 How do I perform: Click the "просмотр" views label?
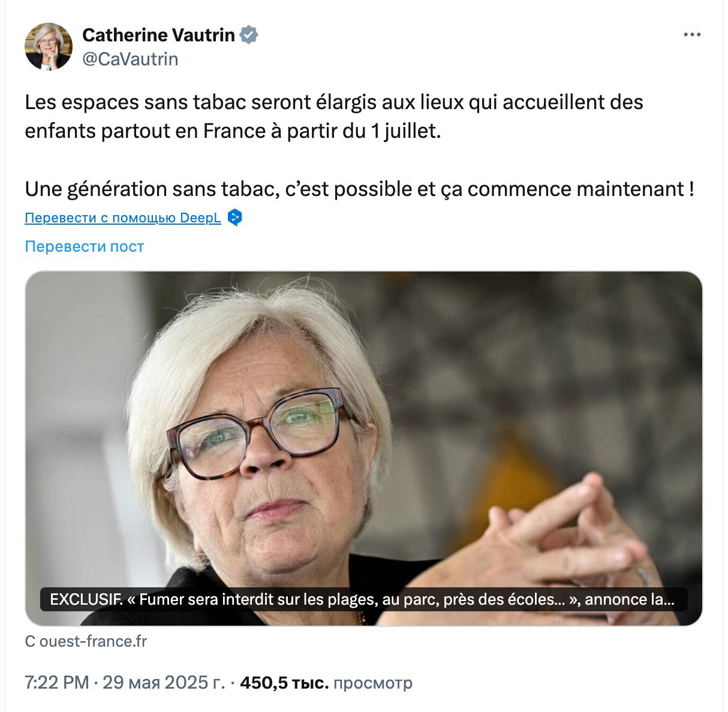(x=372, y=683)
